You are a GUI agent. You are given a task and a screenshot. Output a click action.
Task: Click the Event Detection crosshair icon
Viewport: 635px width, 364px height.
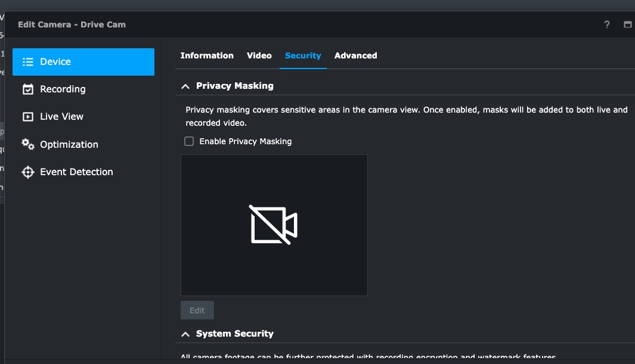pyautogui.click(x=27, y=172)
